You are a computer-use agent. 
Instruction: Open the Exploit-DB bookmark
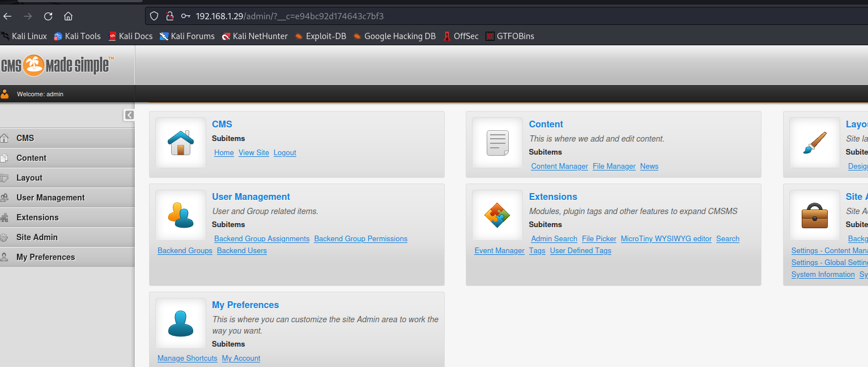click(x=321, y=36)
